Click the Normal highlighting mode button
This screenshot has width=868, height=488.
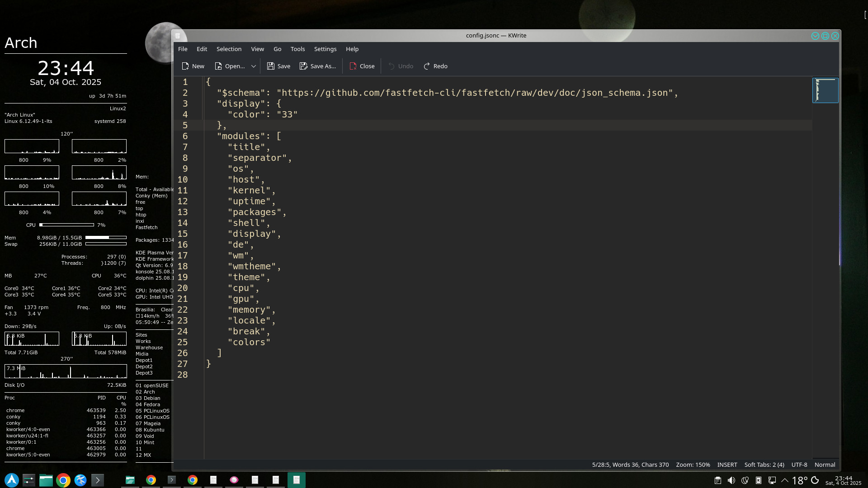(x=825, y=465)
